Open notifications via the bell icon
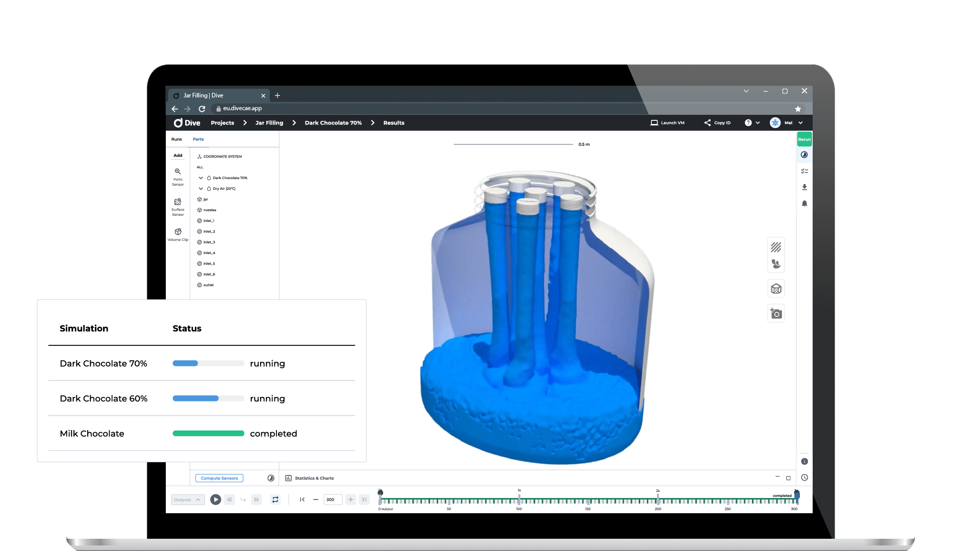Image resolution: width=980 pixels, height=551 pixels. (x=805, y=204)
